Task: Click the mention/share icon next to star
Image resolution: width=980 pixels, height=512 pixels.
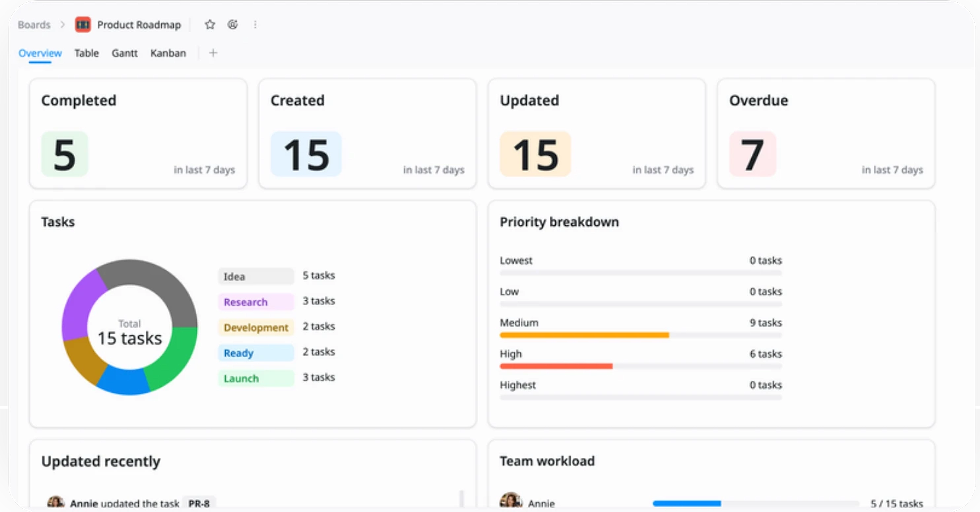Action: pyautogui.click(x=232, y=25)
